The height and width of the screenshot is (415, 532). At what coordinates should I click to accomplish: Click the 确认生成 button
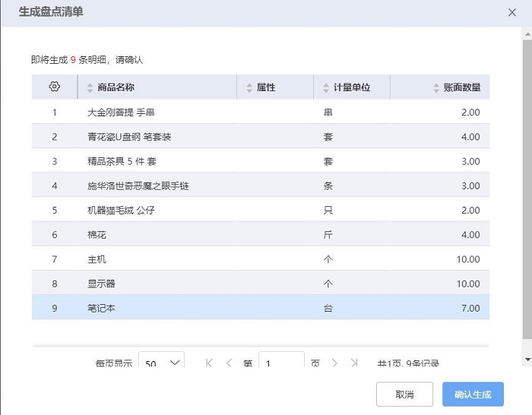click(473, 394)
